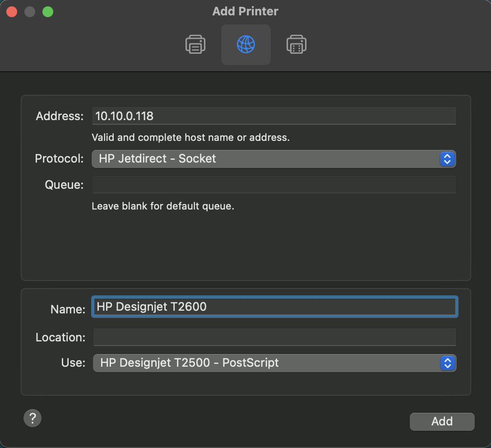
Task: Switch to the Default printer tab icon
Action: [195, 45]
